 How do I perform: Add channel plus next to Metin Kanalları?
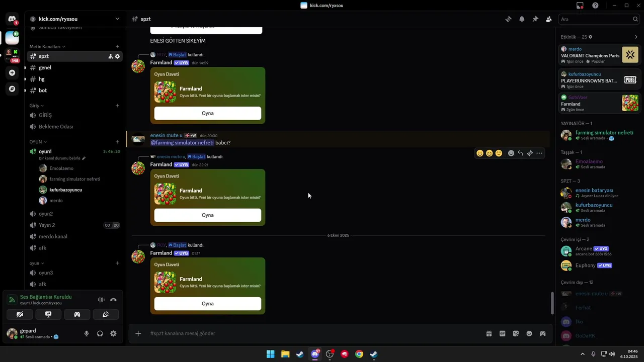point(117,47)
